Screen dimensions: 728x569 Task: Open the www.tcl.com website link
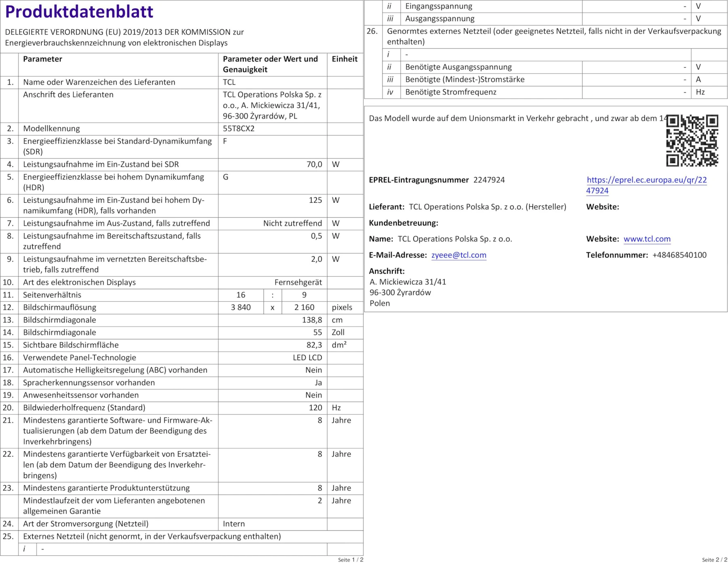click(x=647, y=239)
